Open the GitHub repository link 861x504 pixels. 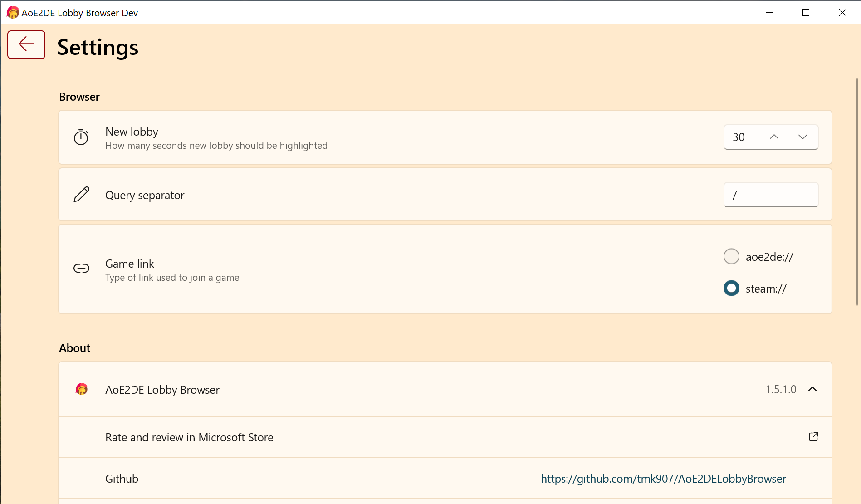pos(663,479)
